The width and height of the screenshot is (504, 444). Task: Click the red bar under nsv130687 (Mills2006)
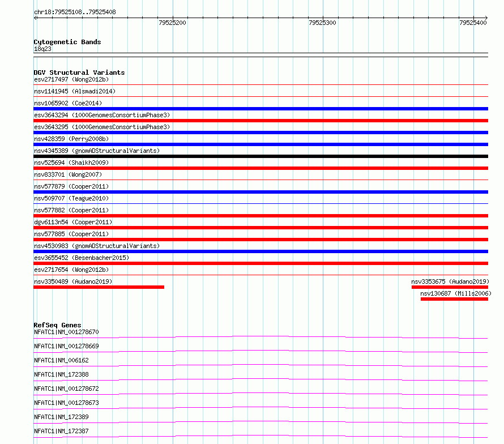[454, 299]
